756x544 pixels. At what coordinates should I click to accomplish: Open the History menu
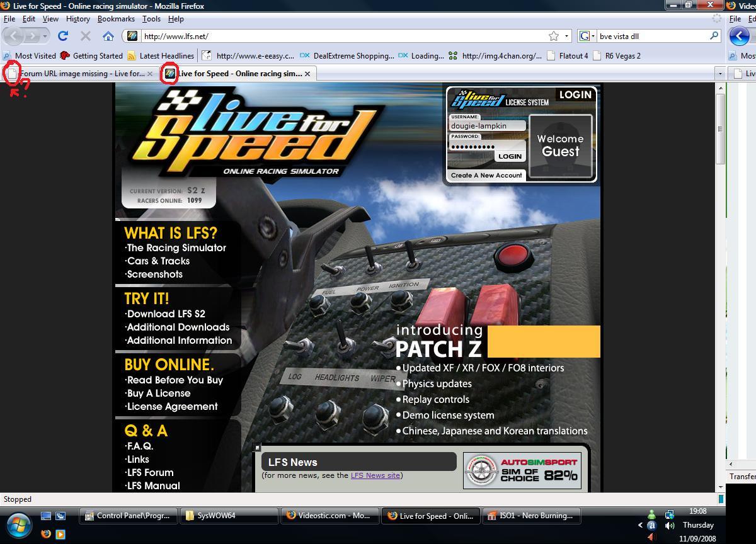tap(78, 19)
